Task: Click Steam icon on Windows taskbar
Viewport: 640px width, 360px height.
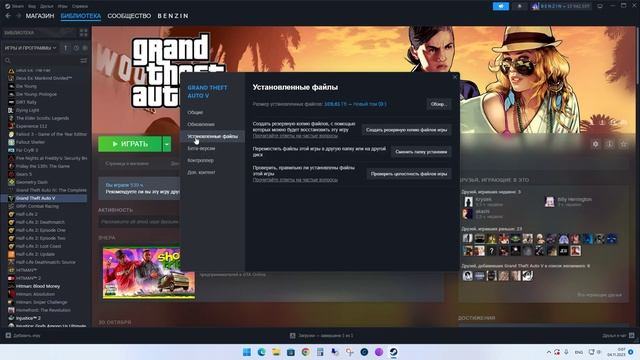Action: [393, 352]
